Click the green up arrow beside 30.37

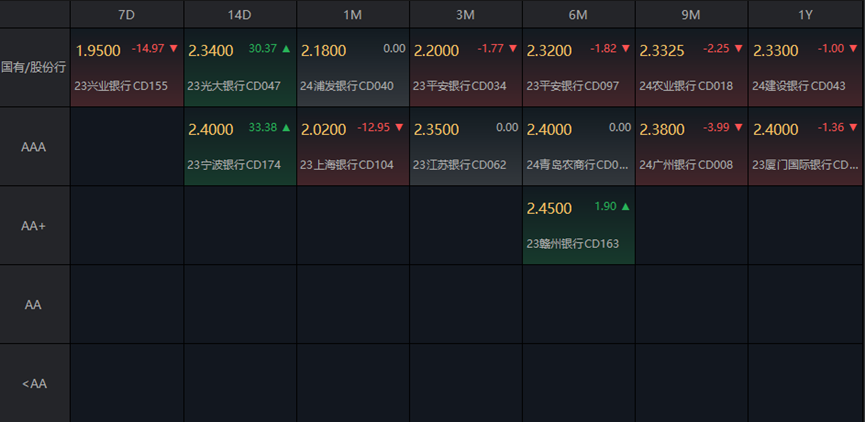click(287, 48)
